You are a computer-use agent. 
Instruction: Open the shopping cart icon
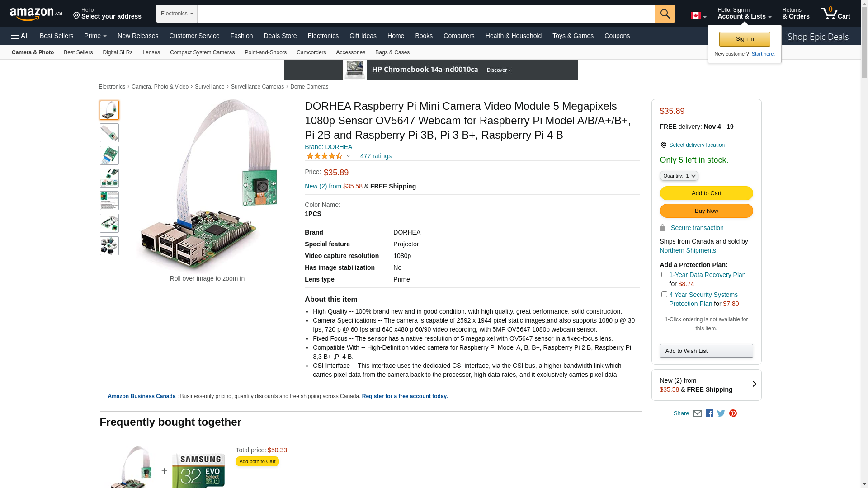[x=835, y=13]
